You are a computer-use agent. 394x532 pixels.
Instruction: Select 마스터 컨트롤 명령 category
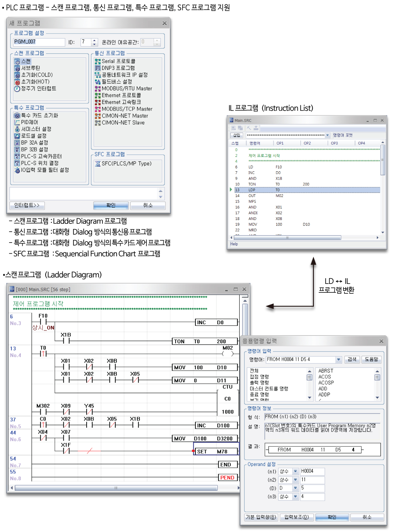point(269,389)
